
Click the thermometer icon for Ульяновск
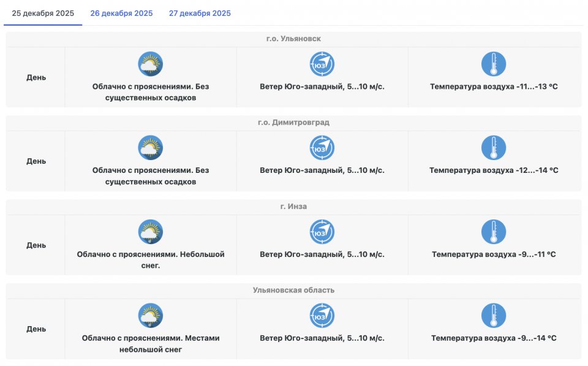click(x=494, y=64)
